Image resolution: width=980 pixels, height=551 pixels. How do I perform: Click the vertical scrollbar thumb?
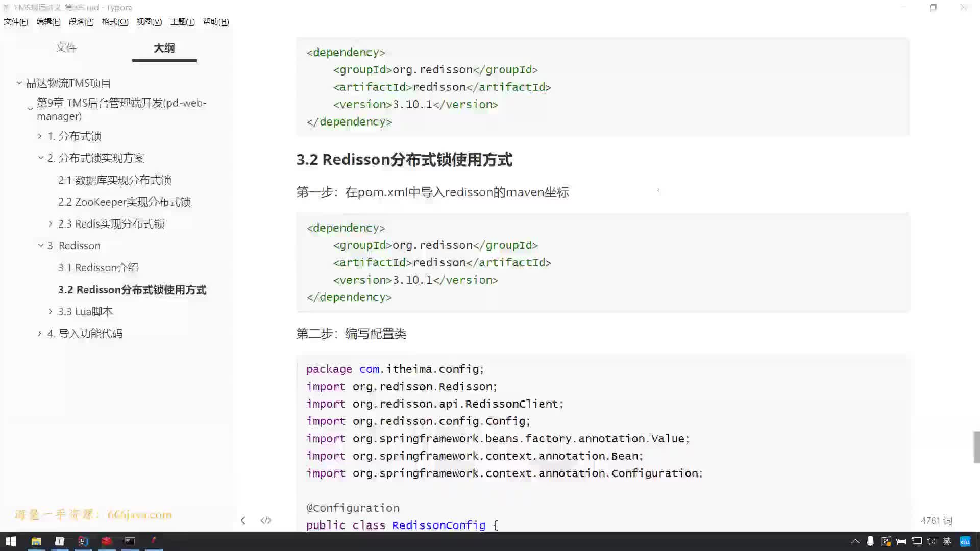[x=976, y=447]
